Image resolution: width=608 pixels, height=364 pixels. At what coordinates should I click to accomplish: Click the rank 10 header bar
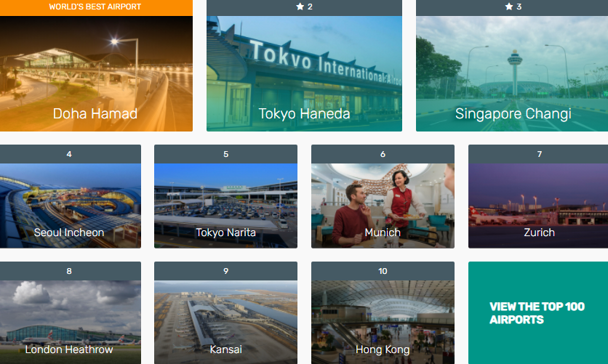point(383,271)
